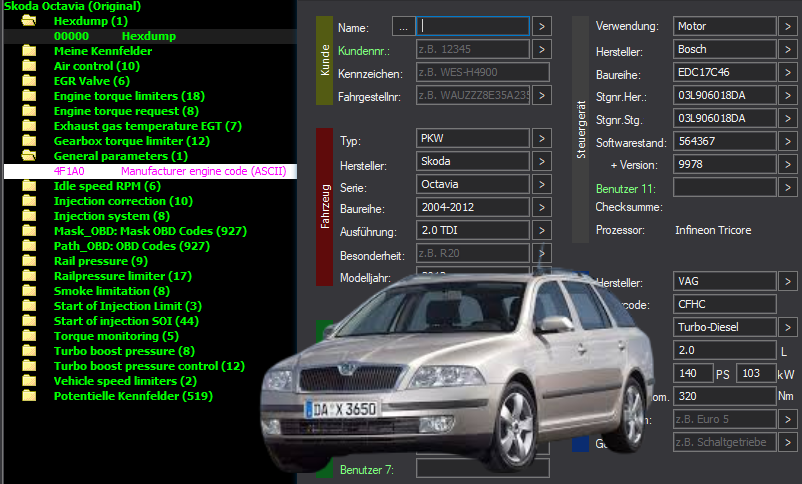
Task: Click the Mask_OBD folder icon
Action: pyautogui.click(x=29, y=231)
